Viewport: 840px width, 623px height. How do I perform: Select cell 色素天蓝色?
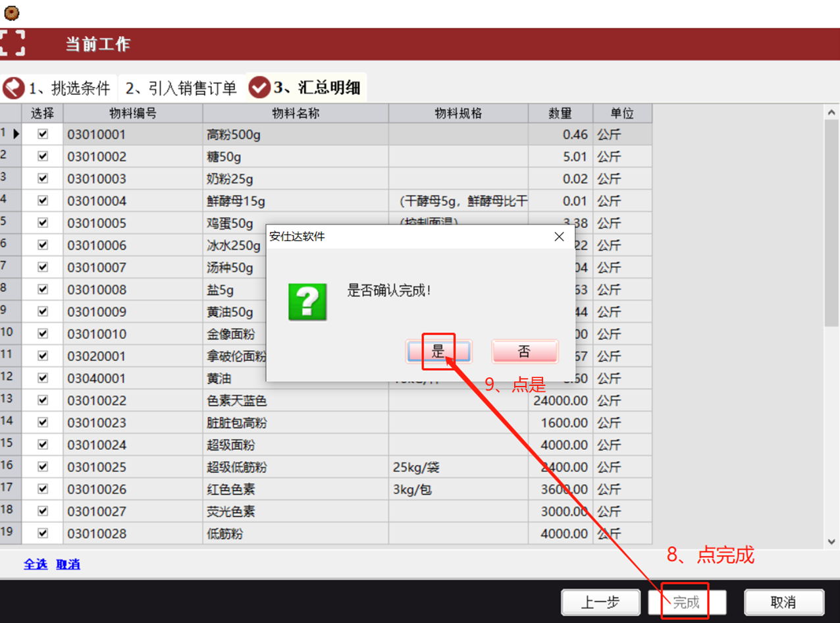tap(296, 400)
